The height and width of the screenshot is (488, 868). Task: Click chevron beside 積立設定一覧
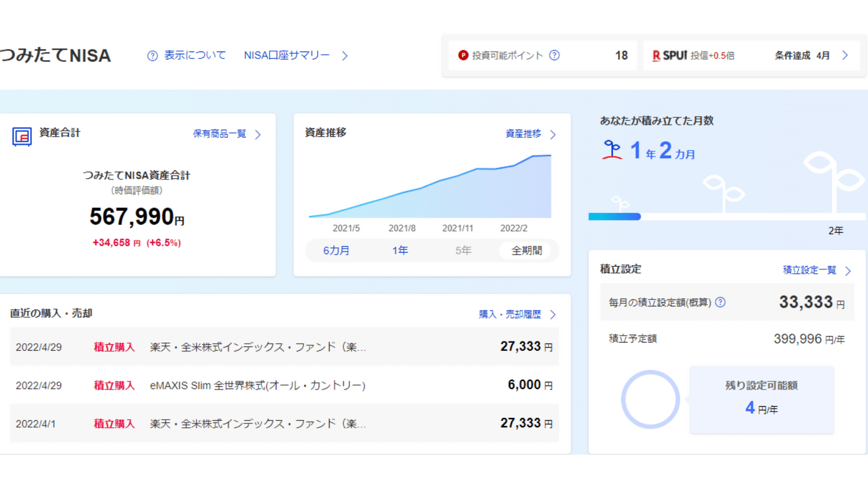(848, 270)
